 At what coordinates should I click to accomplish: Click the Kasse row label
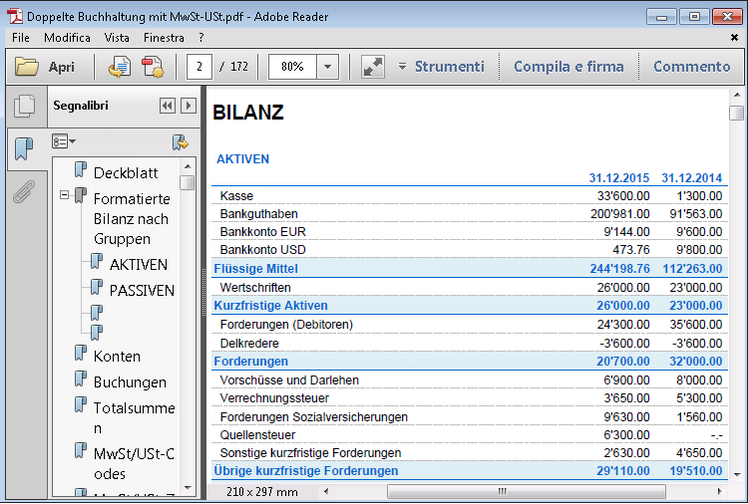(x=237, y=195)
